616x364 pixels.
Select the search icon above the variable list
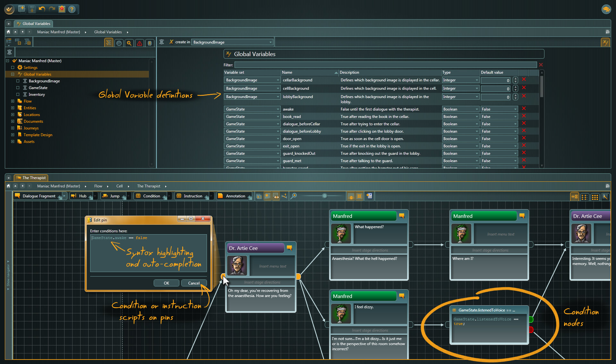pyautogui.click(x=129, y=43)
